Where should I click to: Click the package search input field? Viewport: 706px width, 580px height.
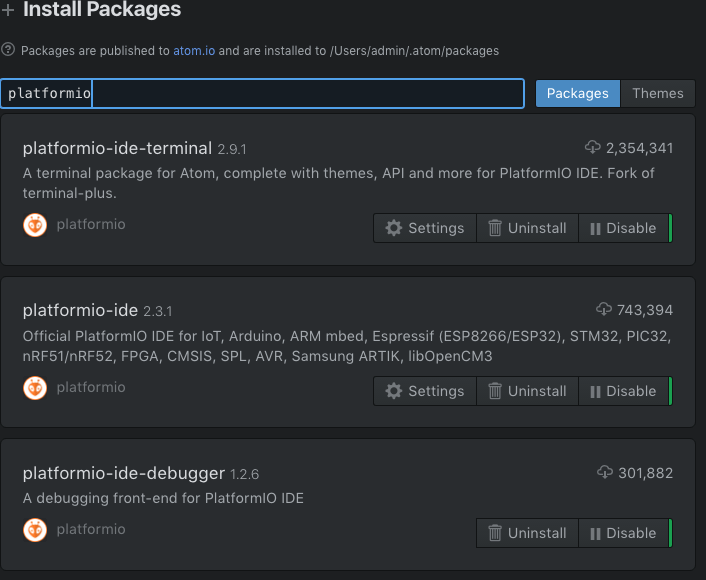tap(300, 94)
